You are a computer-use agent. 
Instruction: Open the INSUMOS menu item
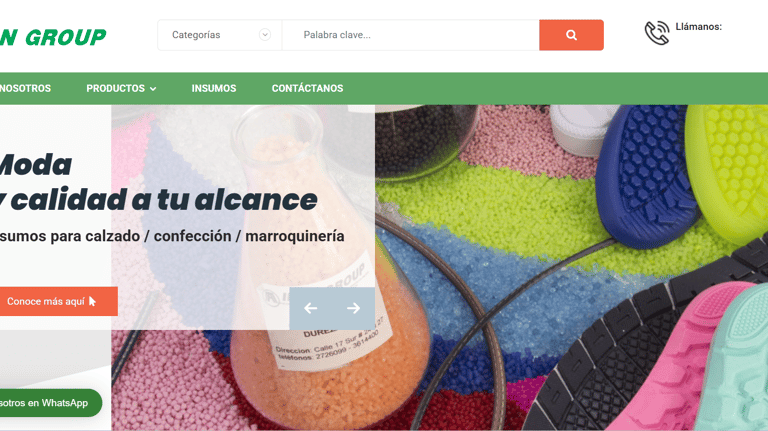tap(214, 89)
